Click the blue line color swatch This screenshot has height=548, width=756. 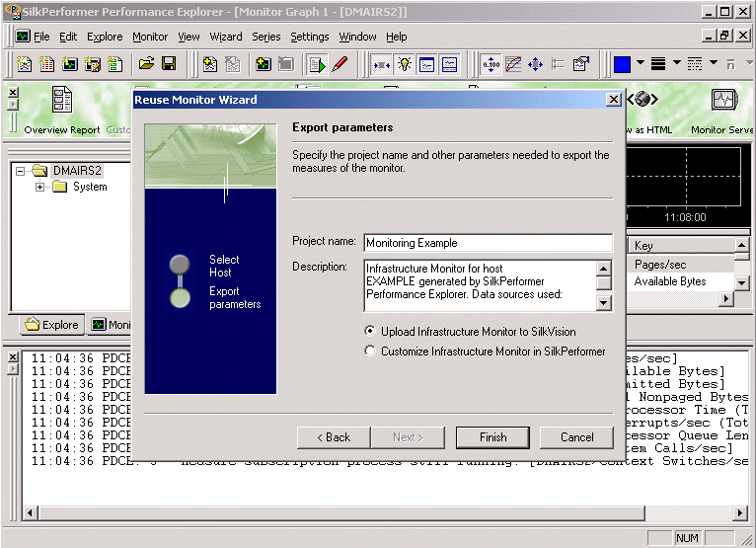(x=622, y=64)
